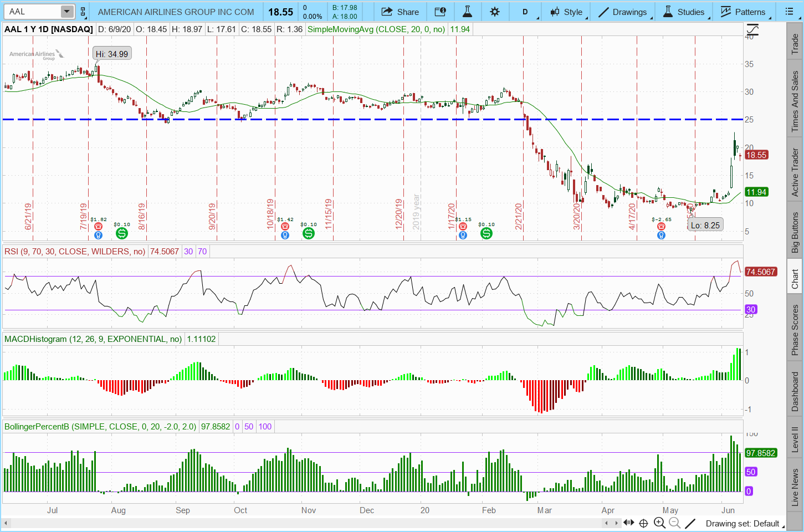The width and height of the screenshot is (804, 532).
Task: Click the zoom-in magnifier icon at bottom
Action: pos(659,523)
